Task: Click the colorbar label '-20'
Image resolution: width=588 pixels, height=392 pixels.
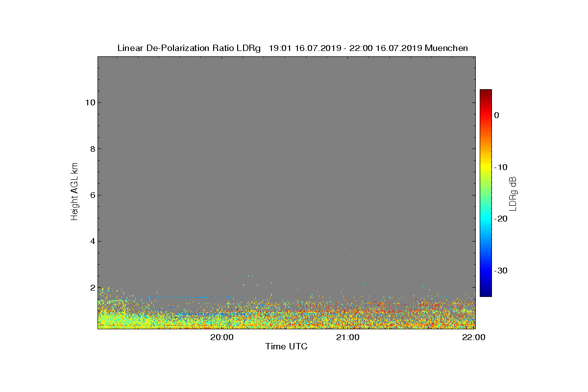Action: pos(500,219)
